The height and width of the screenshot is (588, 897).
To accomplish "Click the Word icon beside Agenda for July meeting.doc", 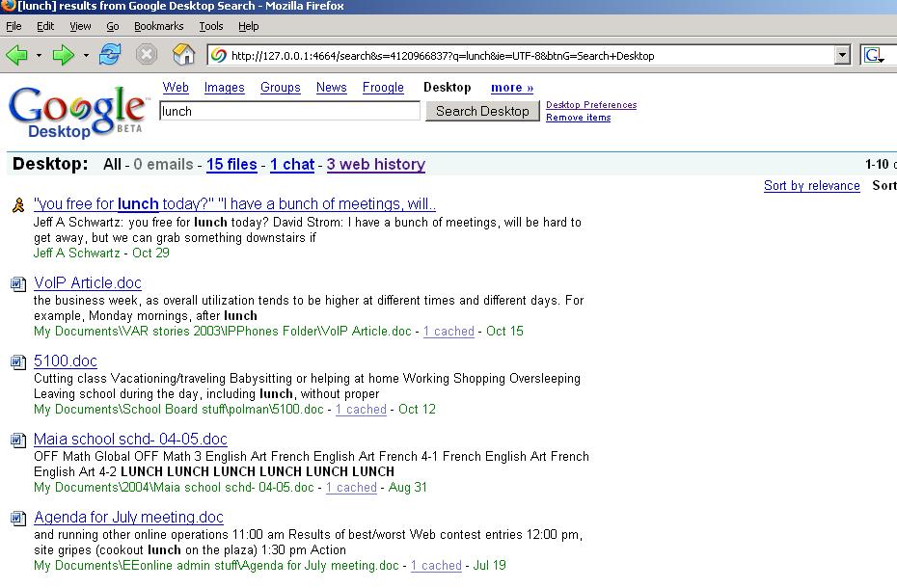I will pos(18,519).
